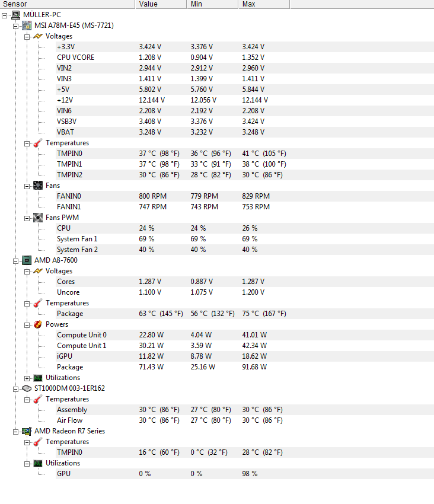Select the Package temperature row
434x504 pixels.
[245, 314]
